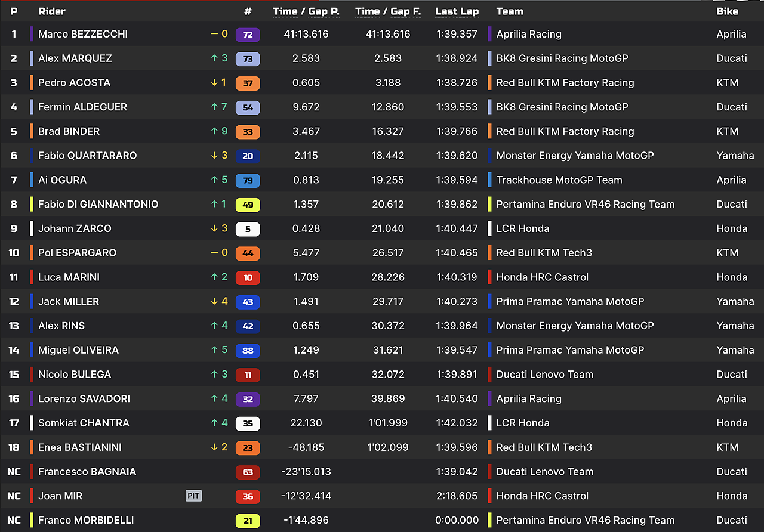This screenshot has width=764, height=532.
Task: Open rider Fabio QUARTARARO's entry
Action: [87, 156]
